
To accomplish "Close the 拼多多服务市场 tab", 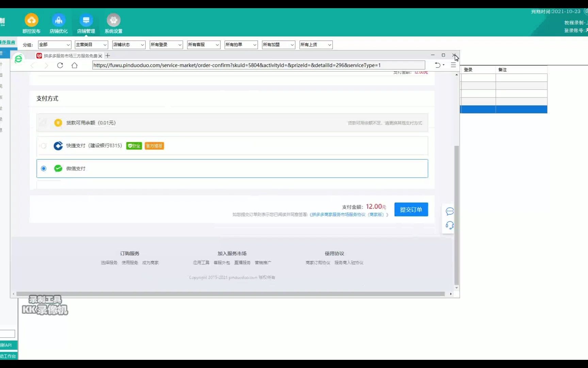I will (100, 56).
